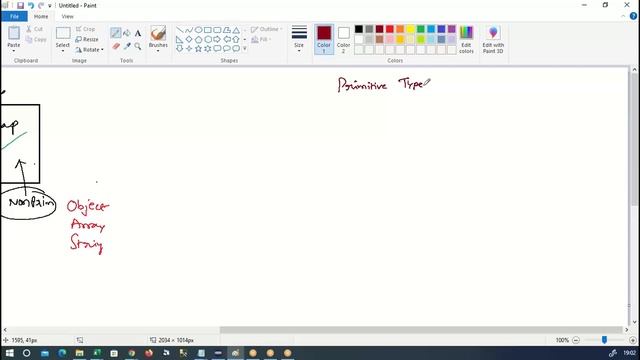Click the Copy button
This screenshot has width=640, height=360.
click(36, 40)
